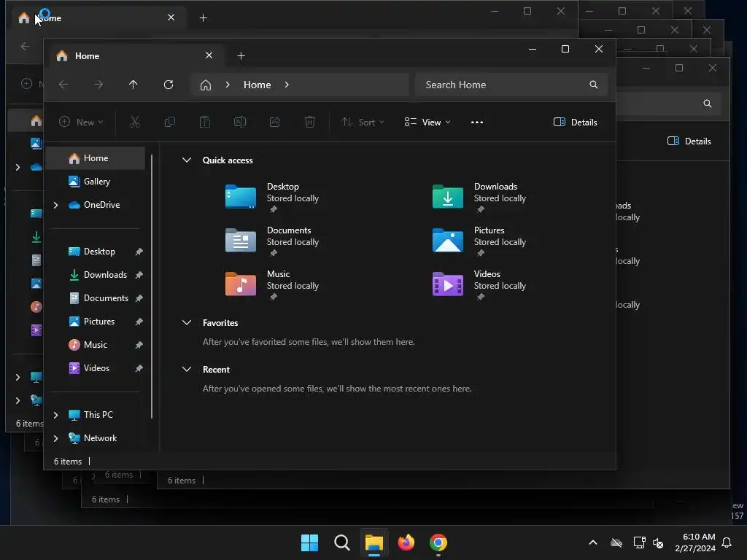The image size is (747, 560).
Task: Click the Delete trash icon in the front toolbar
Action: (x=309, y=122)
